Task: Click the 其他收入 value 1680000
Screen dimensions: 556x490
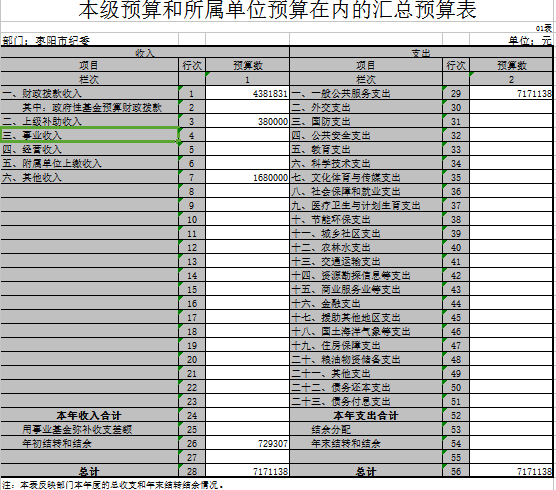Action: coord(248,177)
